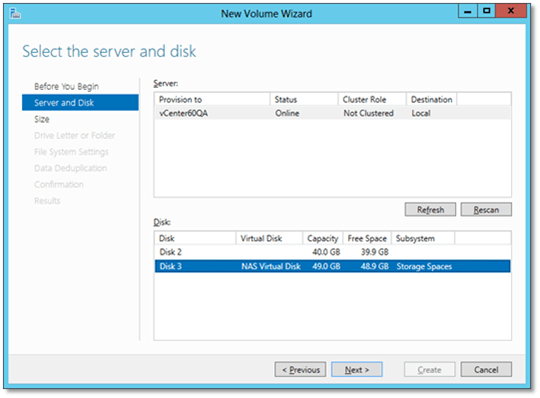Open the Results step
Screen dimensions: 540x398
pyautogui.click(x=47, y=201)
